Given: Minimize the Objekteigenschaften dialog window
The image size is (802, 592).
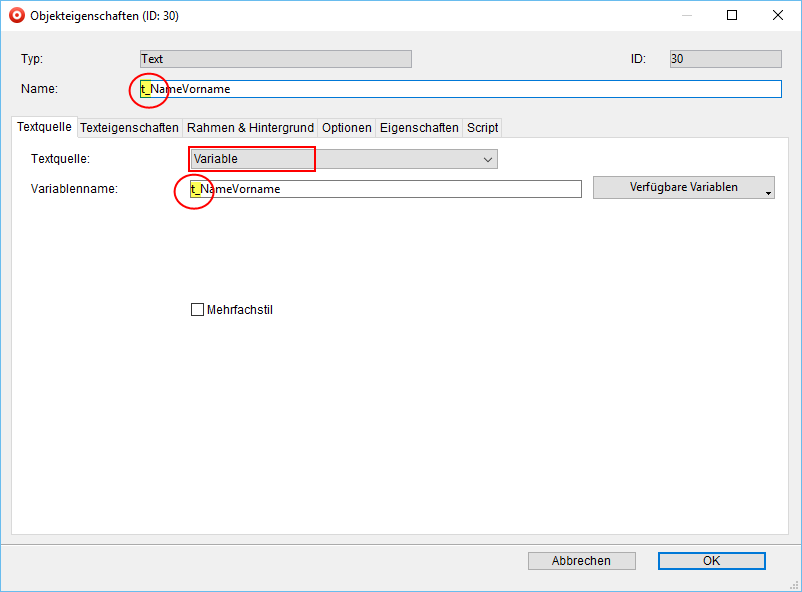Looking at the screenshot, I should pyautogui.click(x=686, y=16).
